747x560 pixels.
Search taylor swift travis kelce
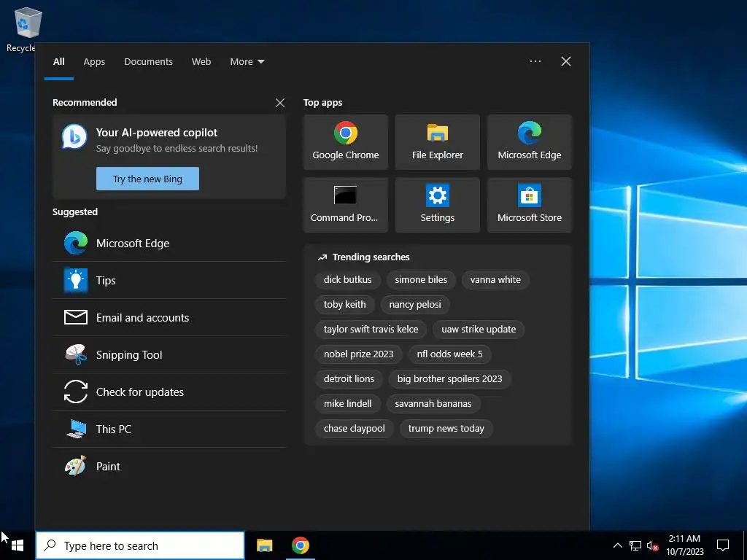(371, 329)
